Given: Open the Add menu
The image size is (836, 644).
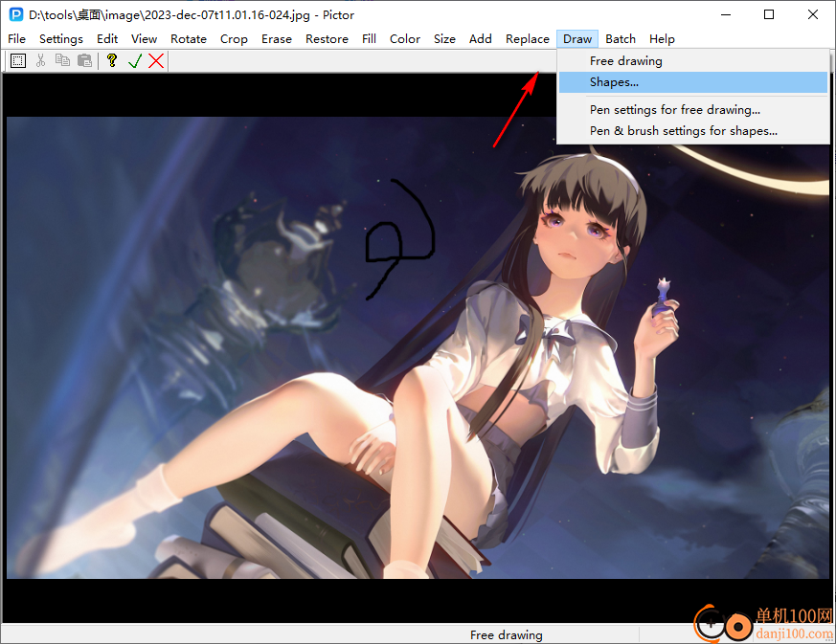Looking at the screenshot, I should pos(481,39).
